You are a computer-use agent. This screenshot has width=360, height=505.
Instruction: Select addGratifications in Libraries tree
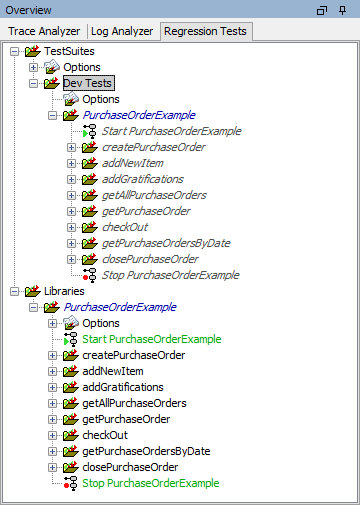(123, 387)
